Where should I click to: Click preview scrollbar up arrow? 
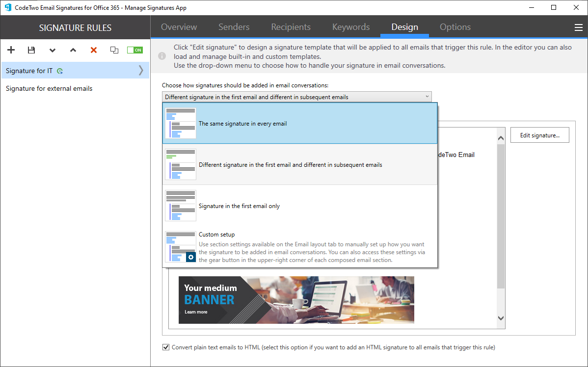coord(501,138)
